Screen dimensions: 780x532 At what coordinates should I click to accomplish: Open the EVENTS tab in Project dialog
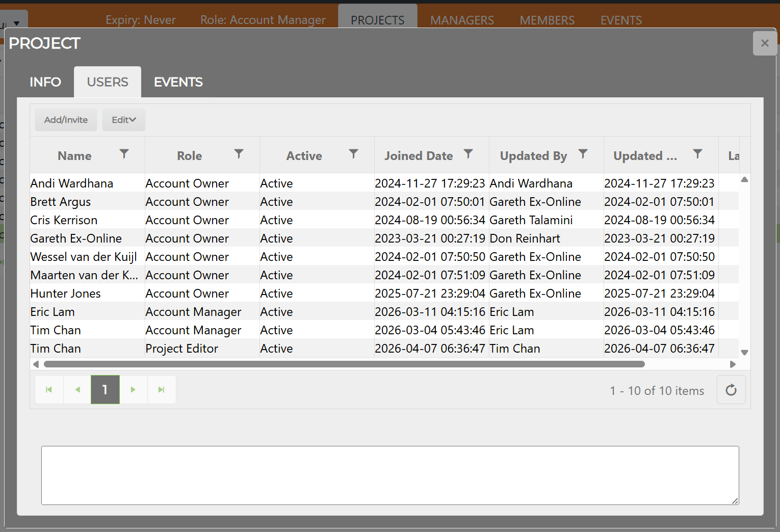click(x=178, y=82)
